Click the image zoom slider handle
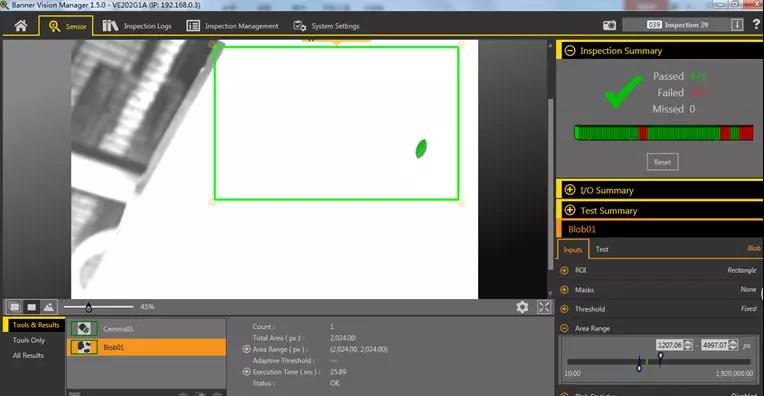 coord(88,307)
